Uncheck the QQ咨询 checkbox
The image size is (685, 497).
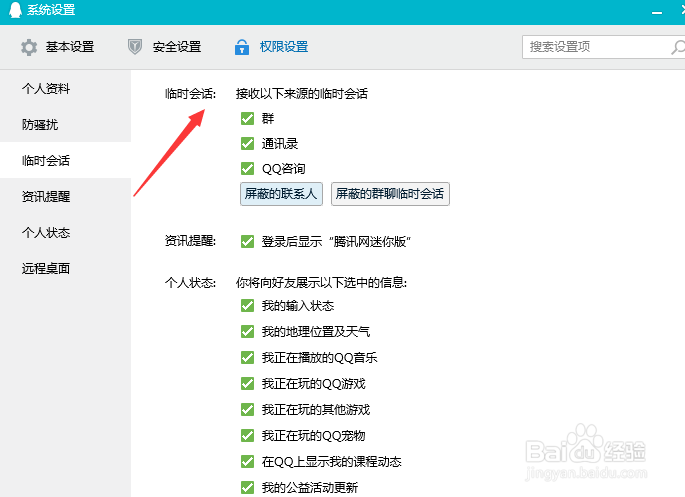247,169
